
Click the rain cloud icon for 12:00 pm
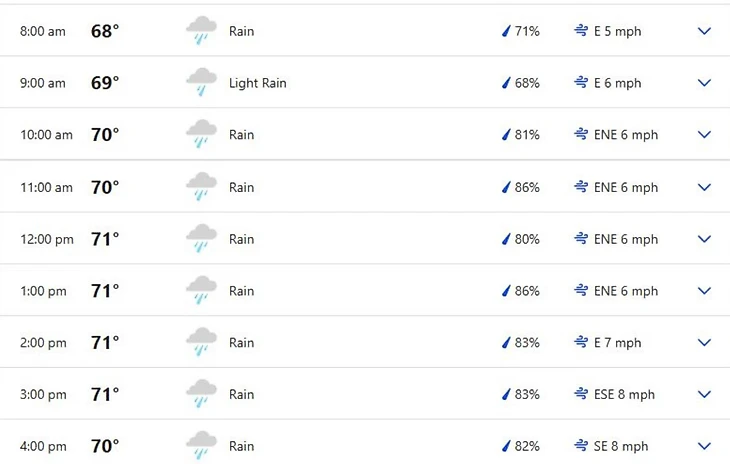coord(202,238)
